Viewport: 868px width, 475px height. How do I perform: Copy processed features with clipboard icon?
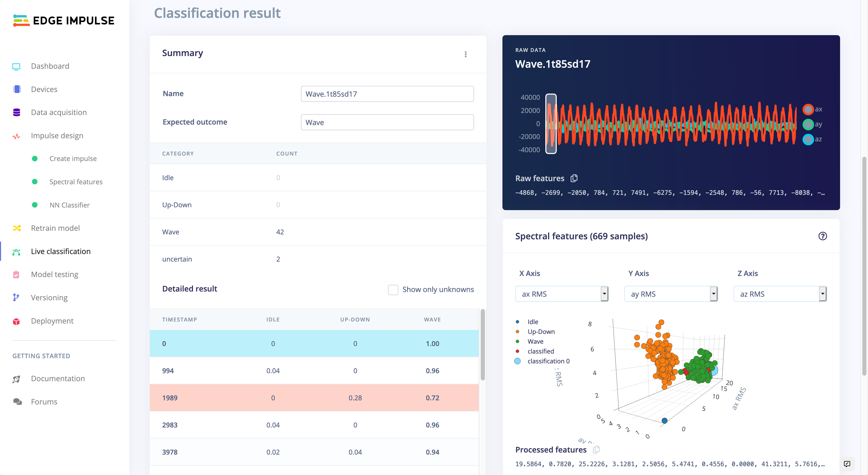(596, 449)
